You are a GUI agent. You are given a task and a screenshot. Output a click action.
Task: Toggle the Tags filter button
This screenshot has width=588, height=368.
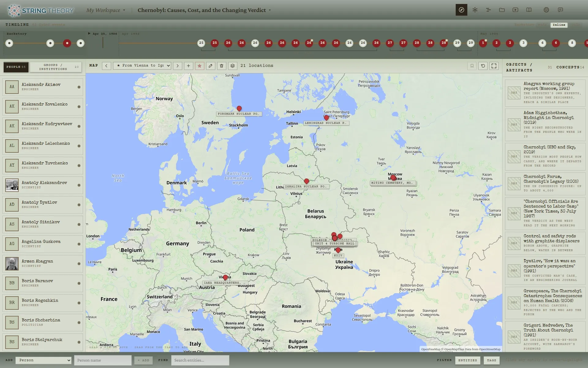click(492, 360)
